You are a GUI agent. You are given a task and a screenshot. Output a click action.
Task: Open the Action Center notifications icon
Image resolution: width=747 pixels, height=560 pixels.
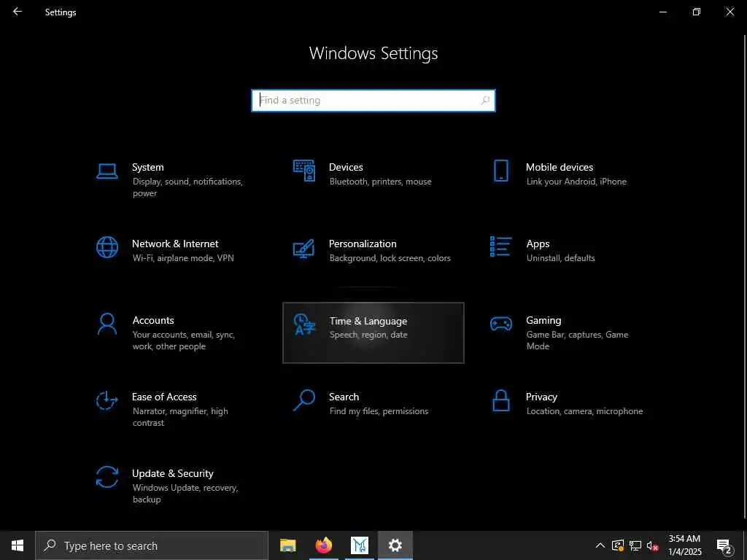(x=724, y=546)
